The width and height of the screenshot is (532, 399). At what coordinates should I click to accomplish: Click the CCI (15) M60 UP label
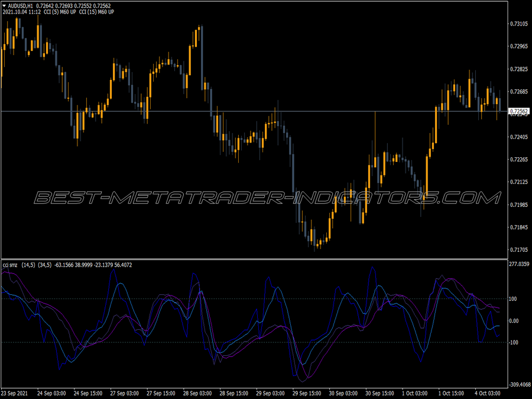point(96,12)
